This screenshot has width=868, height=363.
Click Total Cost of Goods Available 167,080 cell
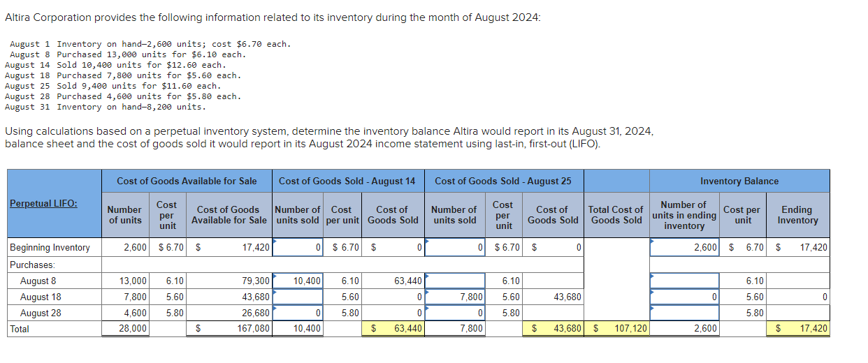230,328
